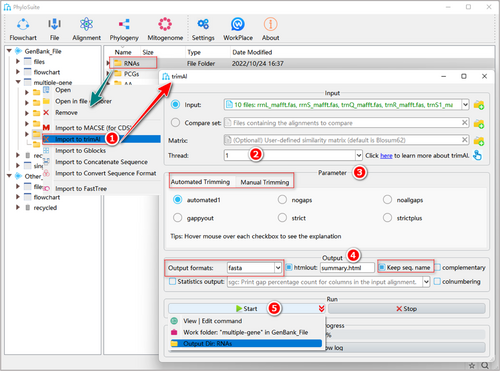Open the Phylogeny toolbar icon
Viewport: 500px width, 371px height.
point(124,24)
